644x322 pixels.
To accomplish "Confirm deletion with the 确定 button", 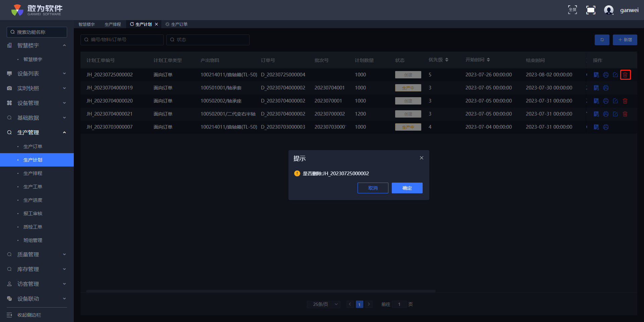I will [x=407, y=188].
